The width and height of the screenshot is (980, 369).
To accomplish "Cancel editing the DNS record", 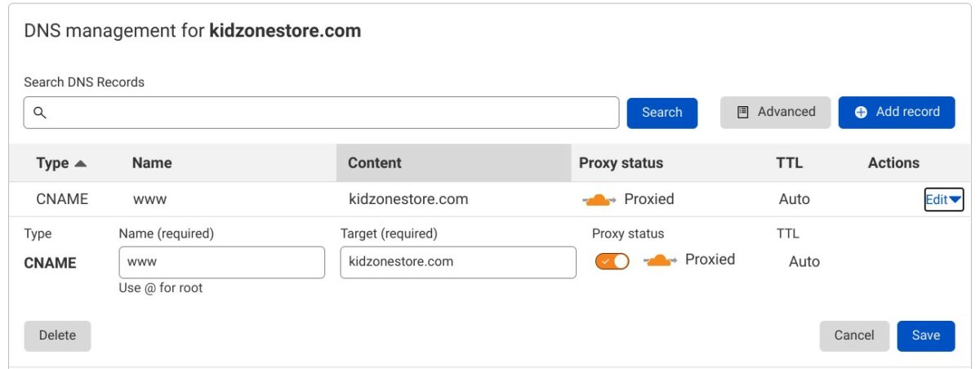I will point(854,336).
